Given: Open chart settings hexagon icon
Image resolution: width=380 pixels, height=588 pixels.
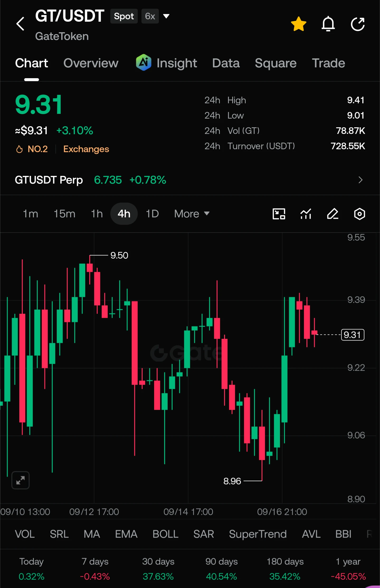Looking at the screenshot, I should [359, 214].
